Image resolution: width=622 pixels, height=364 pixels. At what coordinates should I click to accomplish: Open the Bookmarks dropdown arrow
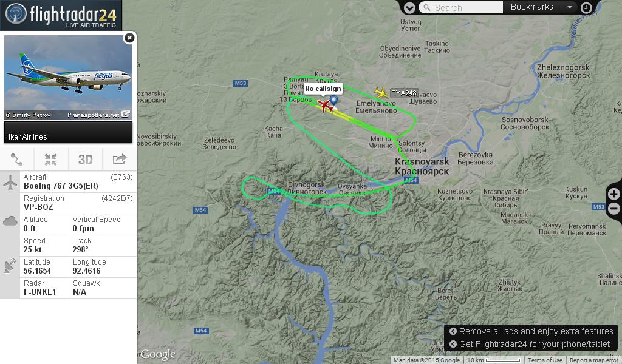[x=570, y=7]
